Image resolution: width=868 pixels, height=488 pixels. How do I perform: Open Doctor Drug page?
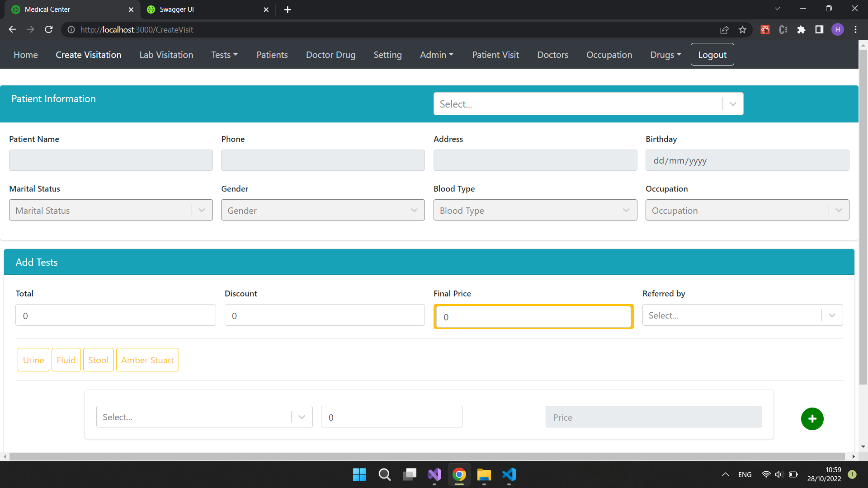330,55
